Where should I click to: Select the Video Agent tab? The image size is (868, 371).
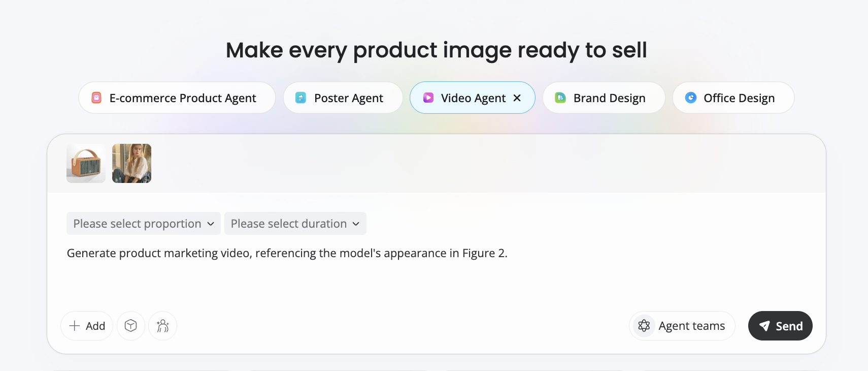473,98
